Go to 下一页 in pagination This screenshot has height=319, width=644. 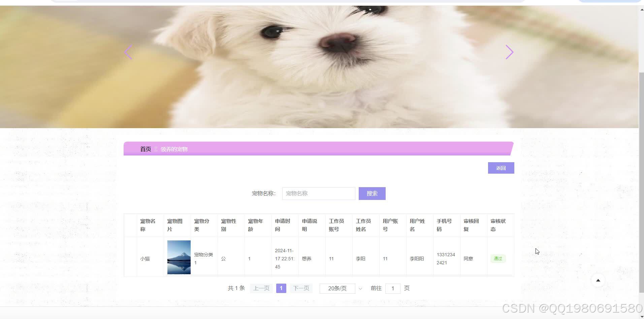click(x=301, y=288)
